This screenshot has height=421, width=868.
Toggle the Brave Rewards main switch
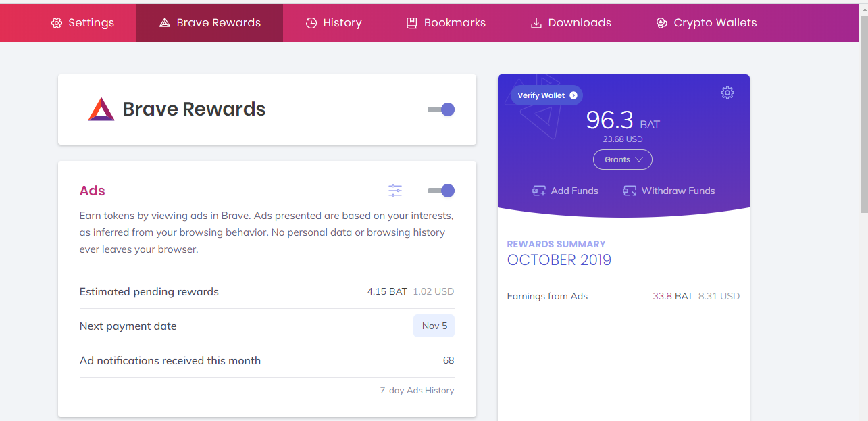[x=441, y=109]
